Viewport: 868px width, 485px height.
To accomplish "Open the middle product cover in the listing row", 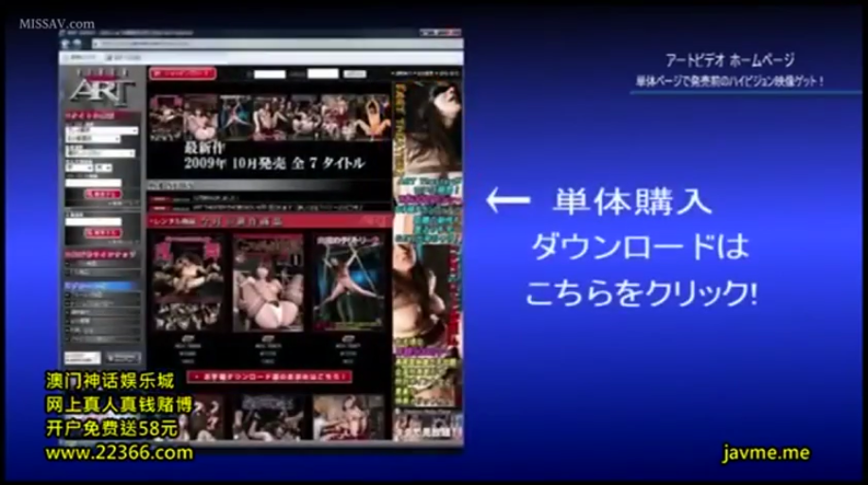I will 269,283.
